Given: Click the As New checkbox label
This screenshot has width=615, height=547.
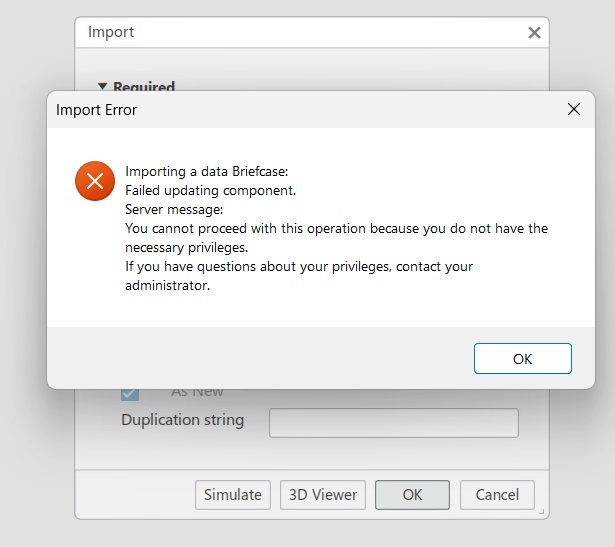Looking at the screenshot, I should click(197, 392).
